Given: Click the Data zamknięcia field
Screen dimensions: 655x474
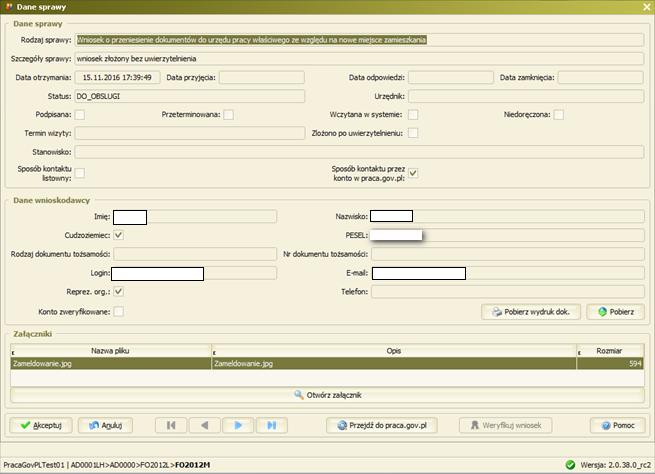Looking at the screenshot, I should (601, 77).
